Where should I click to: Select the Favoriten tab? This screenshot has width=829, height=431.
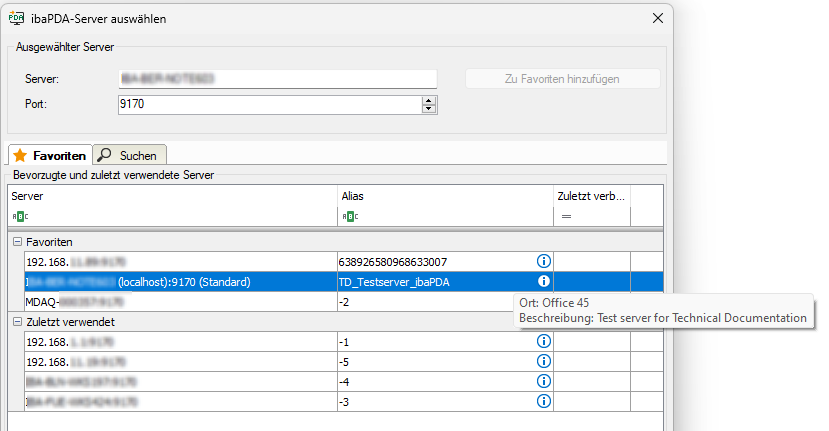point(50,156)
